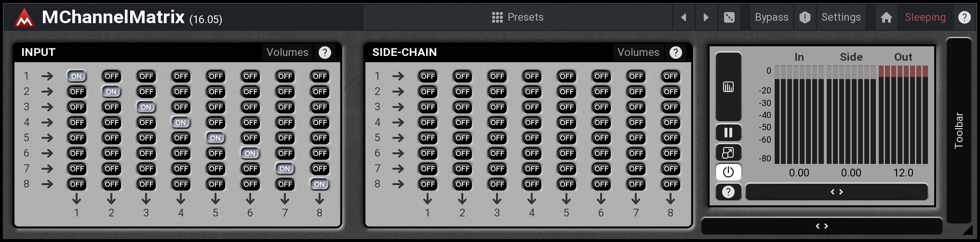Open the vertical Toolbar panel

959,130
